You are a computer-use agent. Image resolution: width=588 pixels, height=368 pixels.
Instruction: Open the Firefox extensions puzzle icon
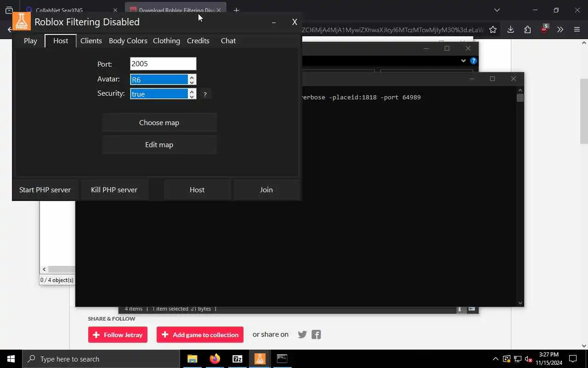click(x=527, y=29)
